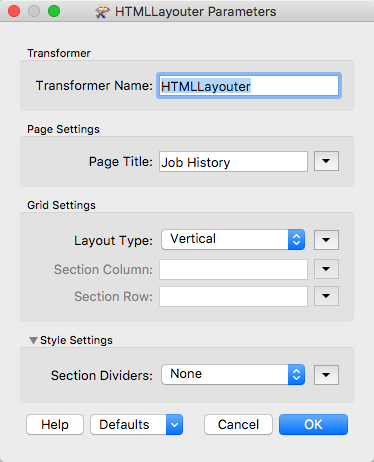Screen dimensions: 374x462
Task: Open Page Title options arrow menu
Action: point(326,161)
